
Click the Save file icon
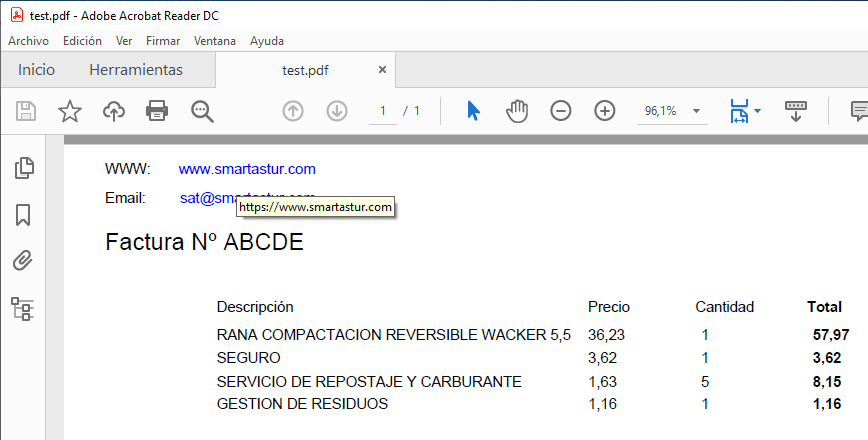click(26, 111)
